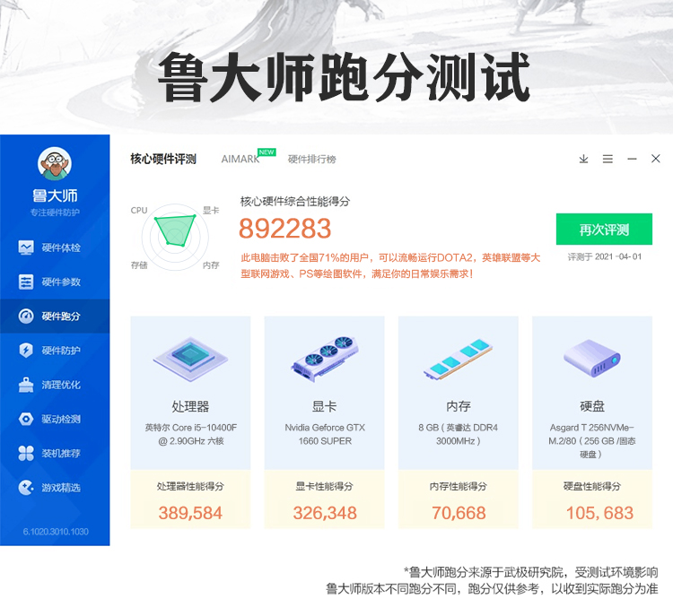
Task: Click the 装机推荐 clover icon
Action: (x=26, y=454)
